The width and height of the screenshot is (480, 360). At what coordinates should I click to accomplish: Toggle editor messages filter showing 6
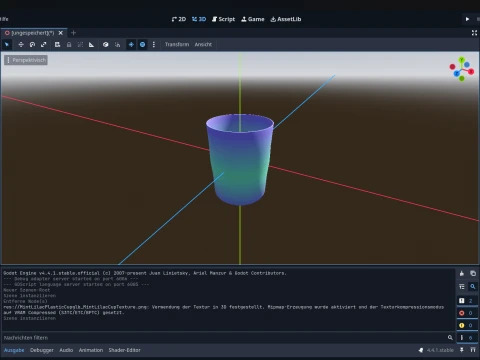pos(466,338)
